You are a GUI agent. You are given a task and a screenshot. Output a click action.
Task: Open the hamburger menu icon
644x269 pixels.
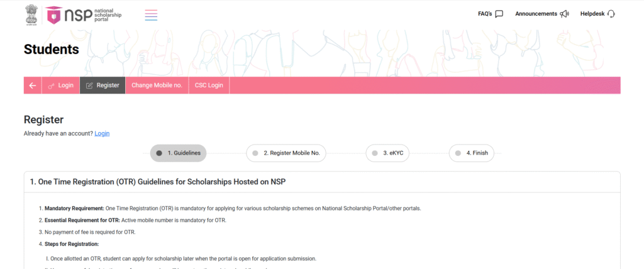pyautogui.click(x=151, y=15)
